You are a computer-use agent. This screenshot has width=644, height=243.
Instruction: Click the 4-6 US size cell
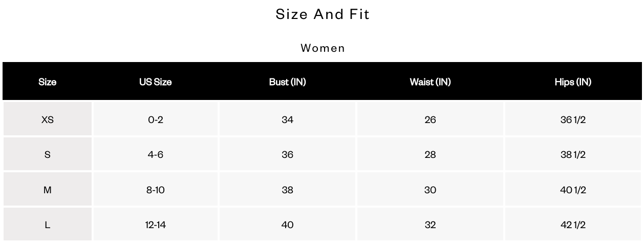click(x=155, y=155)
